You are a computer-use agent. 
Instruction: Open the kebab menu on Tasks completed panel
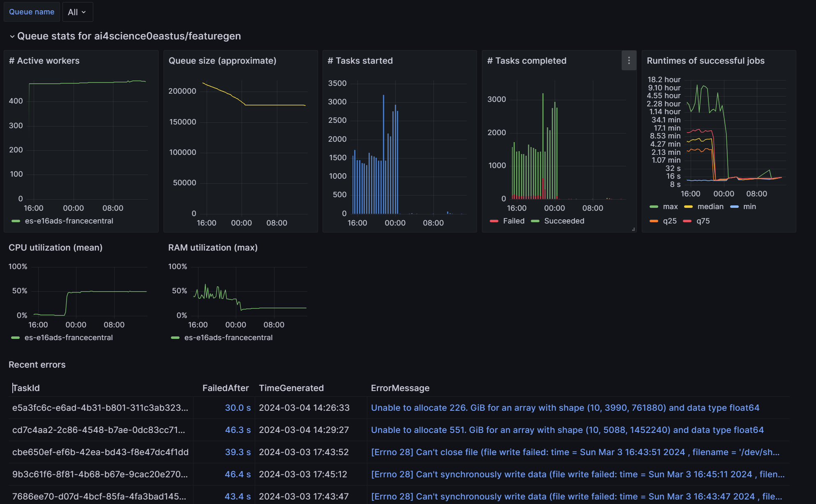629,60
